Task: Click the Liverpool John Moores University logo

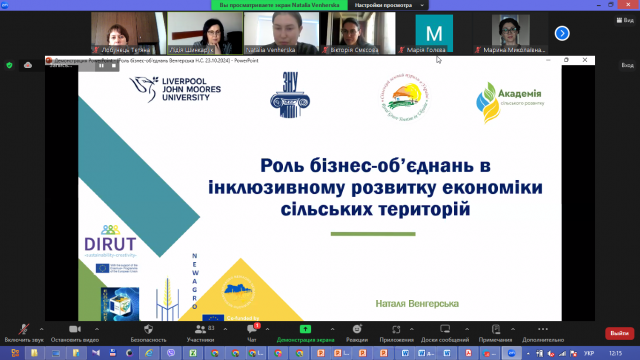Action: (x=175, y=89)
